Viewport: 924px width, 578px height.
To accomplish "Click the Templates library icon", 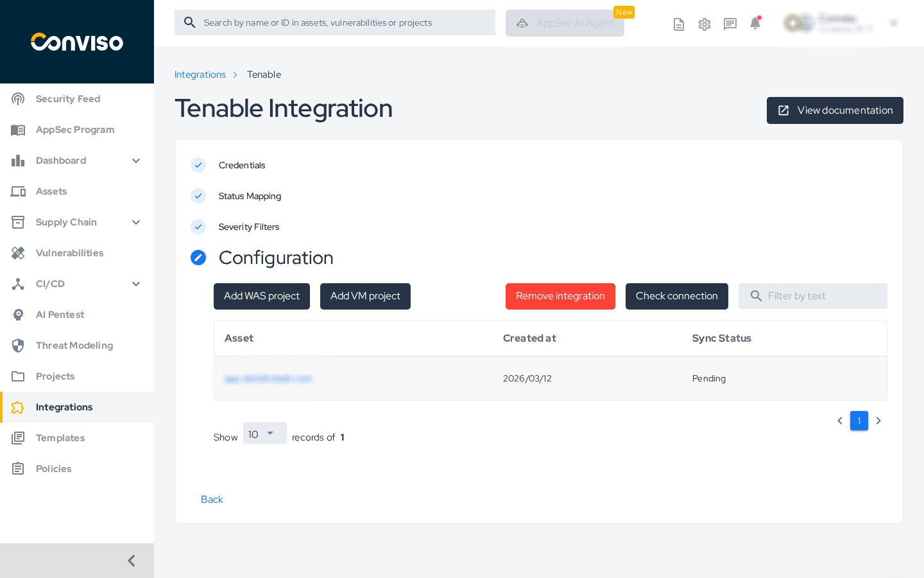I will [18, 438].
